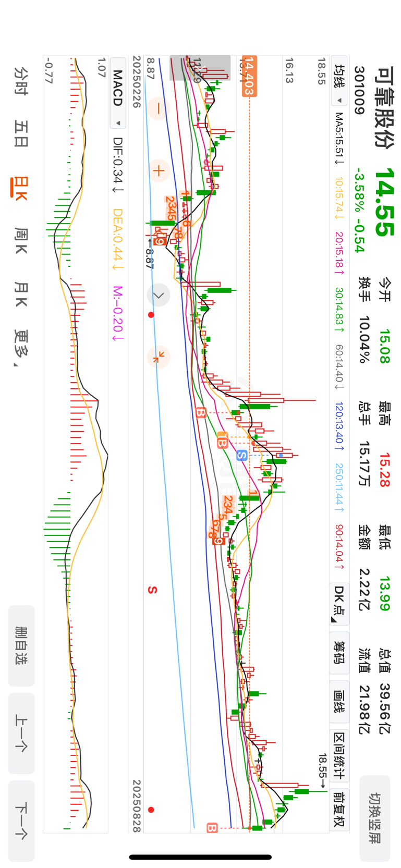Tap the stock name 可靠股份
The image size is (401, 868).
pyautogui.click(x=384, y=107)
